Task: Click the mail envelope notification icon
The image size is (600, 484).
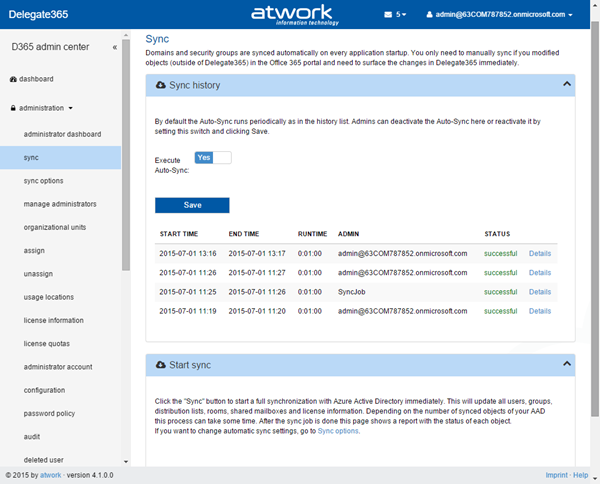Action: coord(388,15)
